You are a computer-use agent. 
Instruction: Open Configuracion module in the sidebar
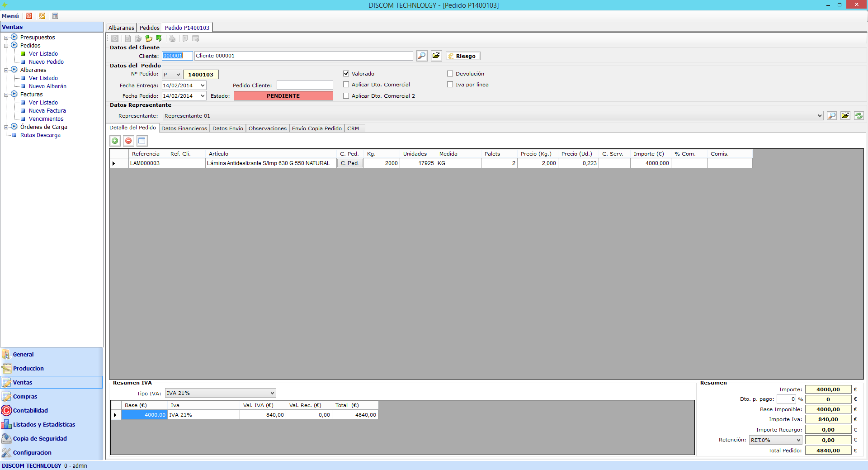coord(32,453)
